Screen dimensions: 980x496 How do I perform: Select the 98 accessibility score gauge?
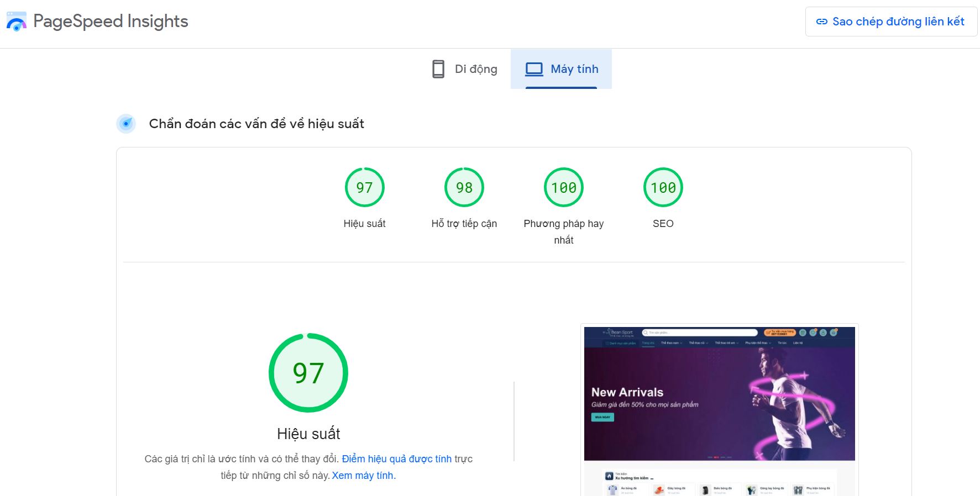[x=464, y=188]
